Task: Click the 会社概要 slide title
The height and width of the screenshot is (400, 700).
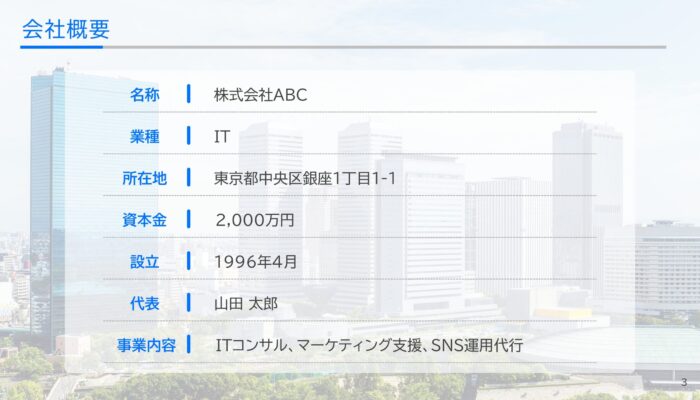Action: [x=65, y=28]
